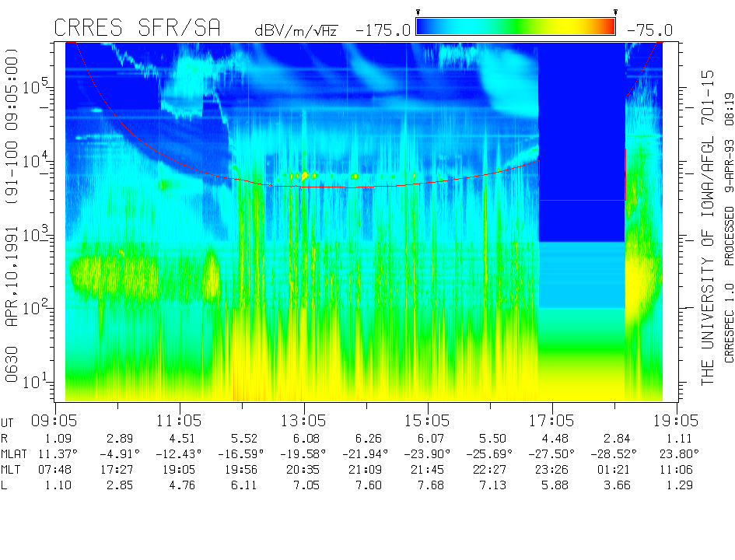Select the L value 7.68
The image size is (735, 560).
point(429,485)
